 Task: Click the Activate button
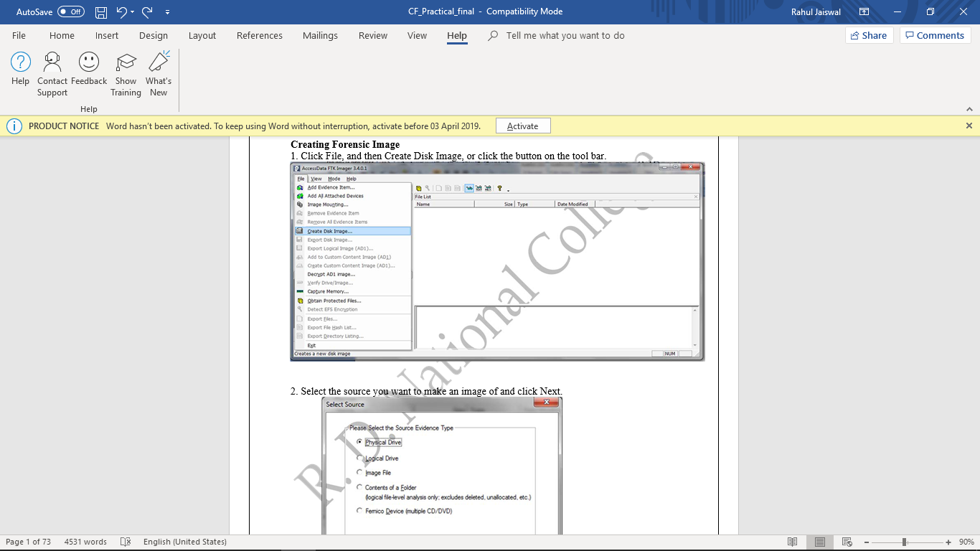523,126
